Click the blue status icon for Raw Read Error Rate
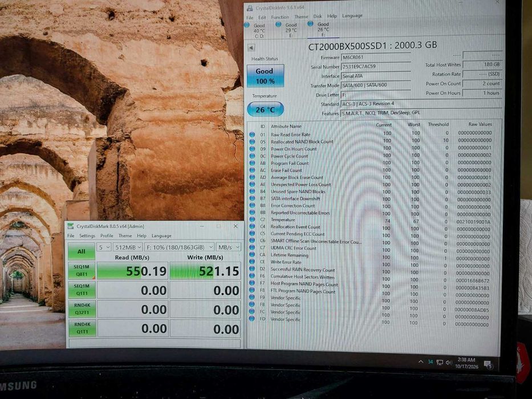The image size is (532, 399). point(252,135)
